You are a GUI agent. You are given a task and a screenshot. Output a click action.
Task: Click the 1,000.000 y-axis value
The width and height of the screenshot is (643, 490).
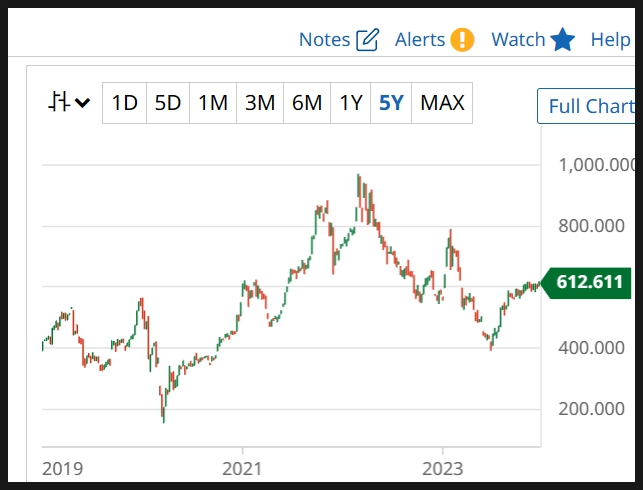click(x=597, y=165)
